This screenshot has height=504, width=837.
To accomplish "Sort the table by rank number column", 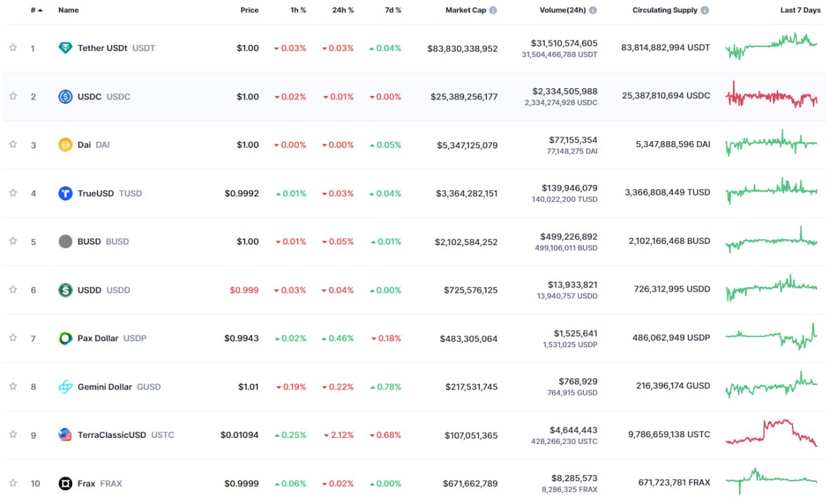I will pyautogui.click(x=35, y=10).
